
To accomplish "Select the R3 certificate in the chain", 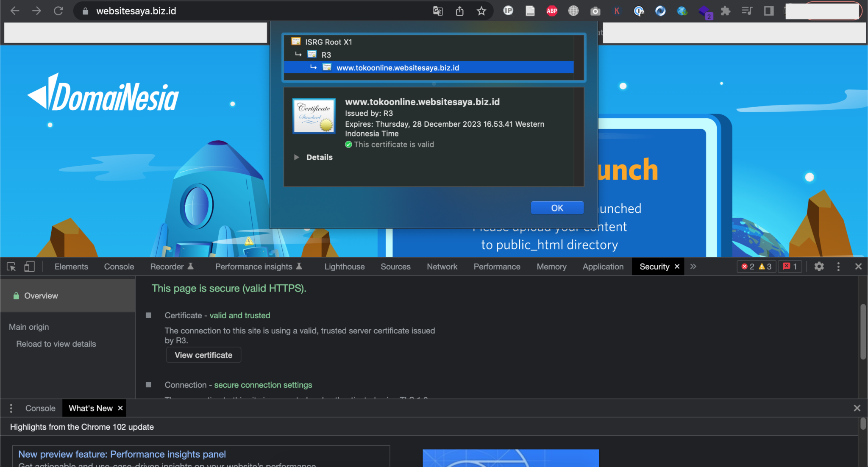I will coord(326,55).
